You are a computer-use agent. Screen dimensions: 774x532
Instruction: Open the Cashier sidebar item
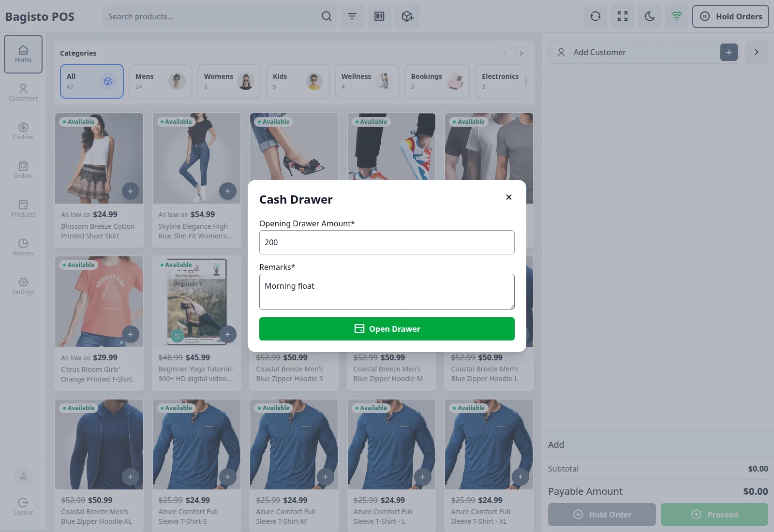pyautogui.click(x=23, y=131)
